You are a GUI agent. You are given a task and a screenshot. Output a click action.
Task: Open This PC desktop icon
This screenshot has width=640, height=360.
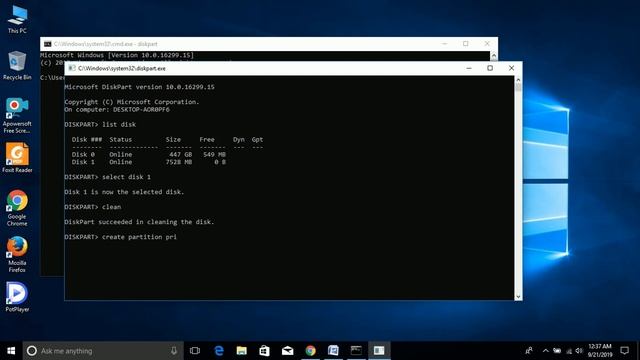[x=17, y=19]
